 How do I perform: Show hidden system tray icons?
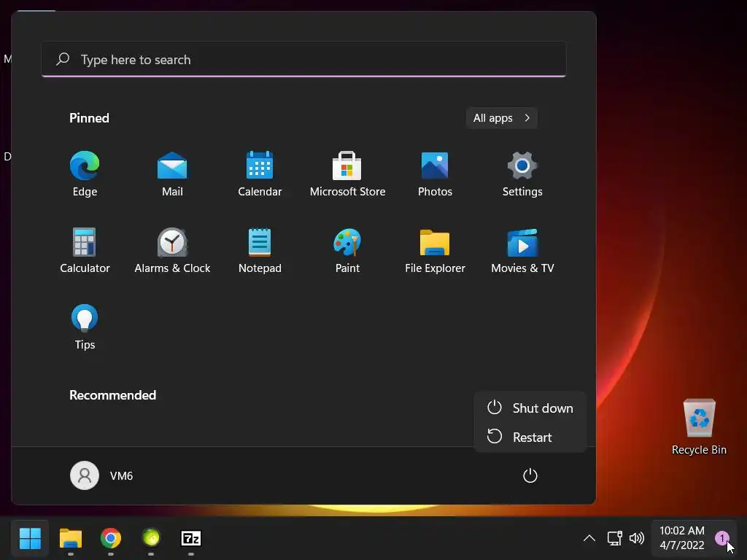tap(589, 539)
